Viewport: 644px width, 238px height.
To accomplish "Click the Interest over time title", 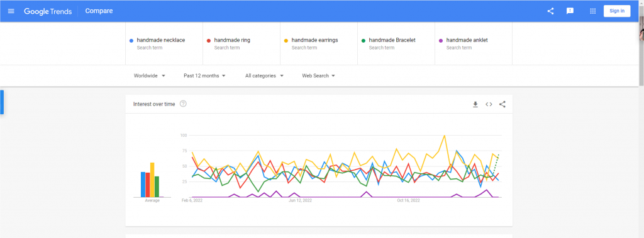I will (154, 104).
